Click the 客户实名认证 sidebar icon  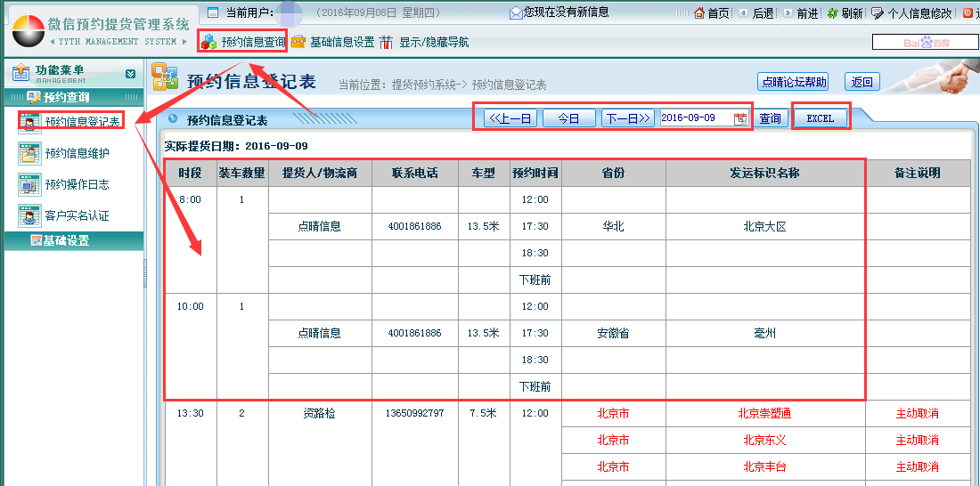coord(29,216)
